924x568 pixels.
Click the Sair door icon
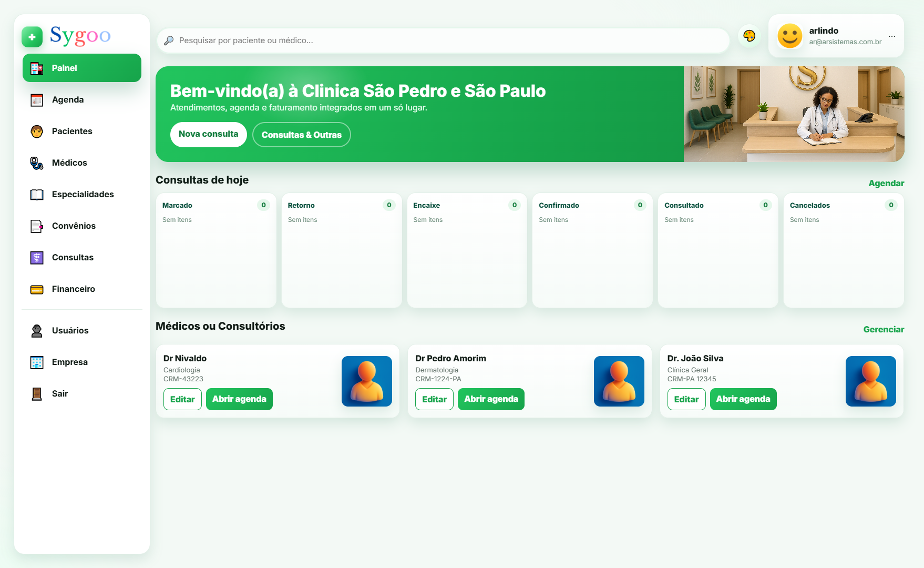[x=37, y=394]
